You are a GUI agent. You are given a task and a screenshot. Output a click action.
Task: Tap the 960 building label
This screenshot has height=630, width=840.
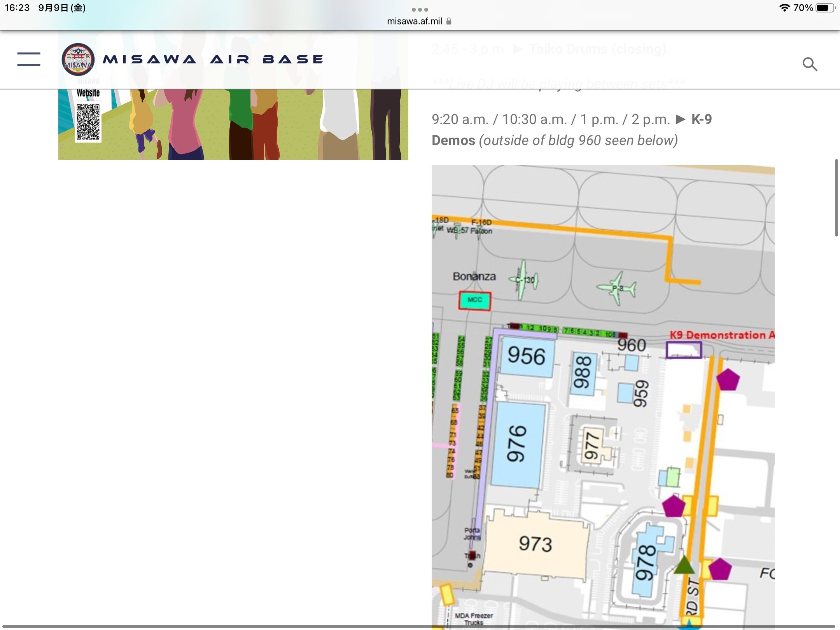click(x=632, y=345)
